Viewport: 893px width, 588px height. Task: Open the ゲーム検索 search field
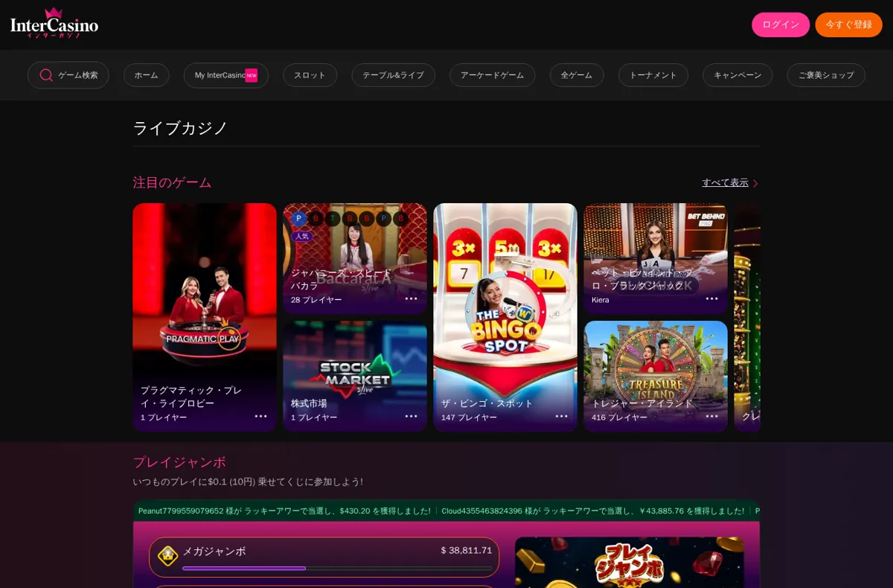(x=68, y=75)
